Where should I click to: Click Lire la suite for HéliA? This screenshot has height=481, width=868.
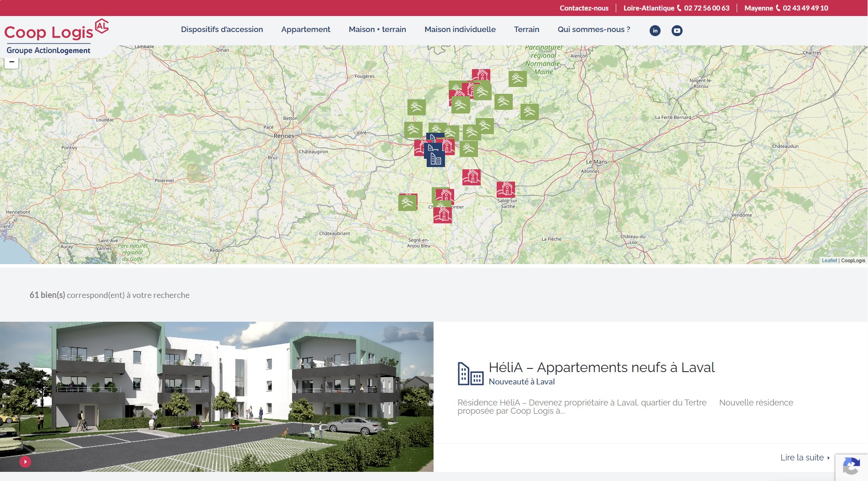point(805,458)
